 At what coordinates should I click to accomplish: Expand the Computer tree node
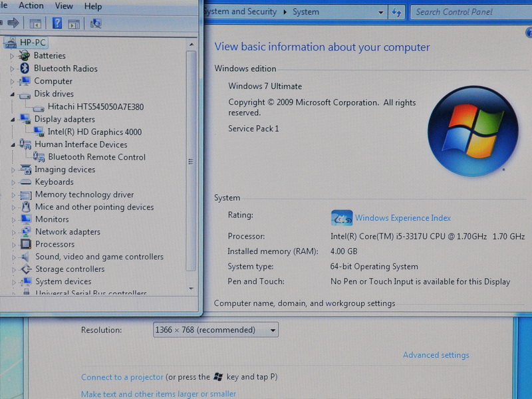(x=12, y=82)
